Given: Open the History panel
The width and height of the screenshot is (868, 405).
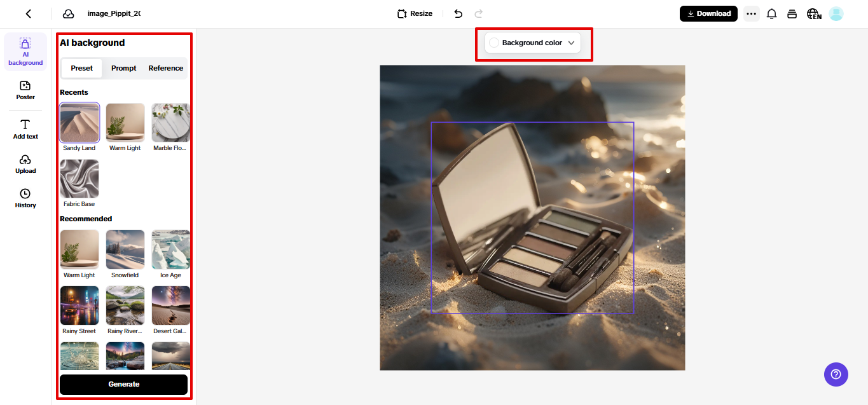Looking at the screenshot, I should point(25,198).
